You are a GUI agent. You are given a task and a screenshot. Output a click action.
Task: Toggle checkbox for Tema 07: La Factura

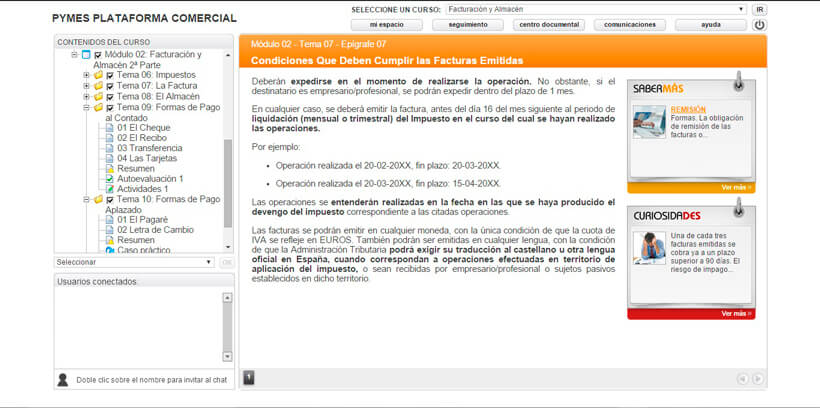tap(110, 86)
